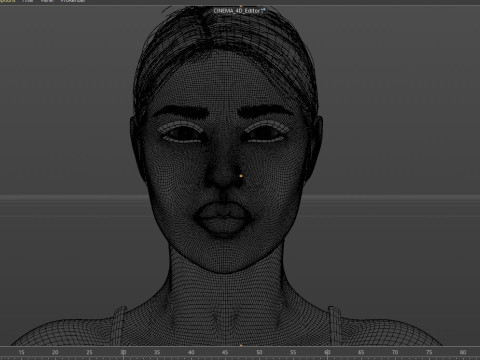Open the viewport Panel menu
The width and height of the screenshot is (480, 360).
click(47, 1)
